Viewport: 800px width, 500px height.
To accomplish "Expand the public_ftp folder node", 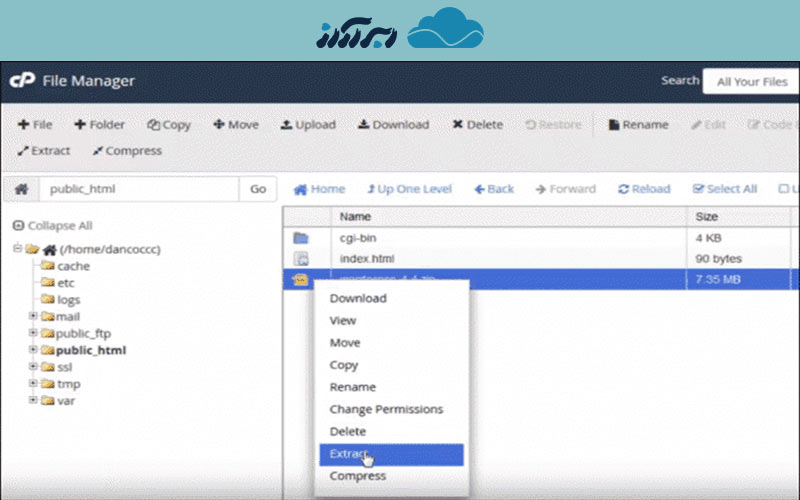I will (33, 334).
